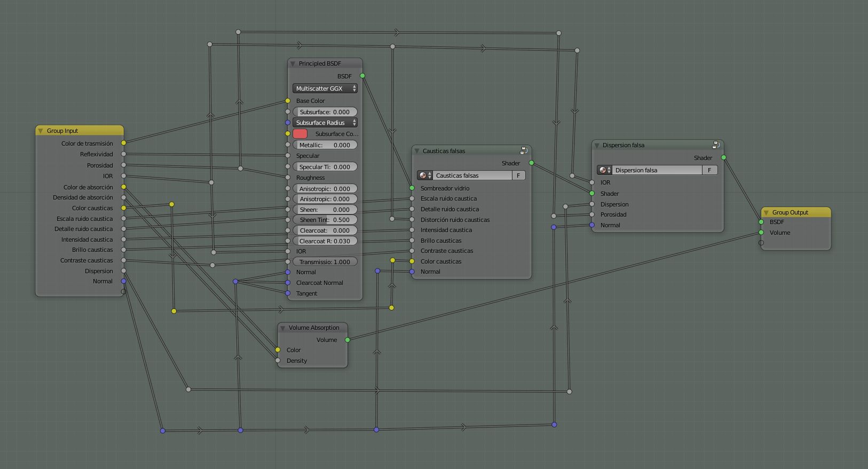The width and height of the screenshot is (868, 469).
Task: Click Densidad de absorción output socket
Action: [124, 197]
